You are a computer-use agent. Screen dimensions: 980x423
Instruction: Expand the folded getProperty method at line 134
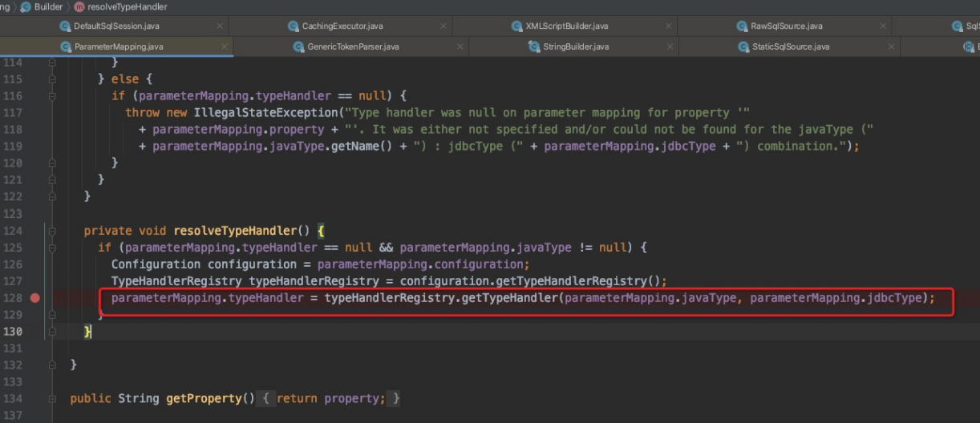coord(52,398)
